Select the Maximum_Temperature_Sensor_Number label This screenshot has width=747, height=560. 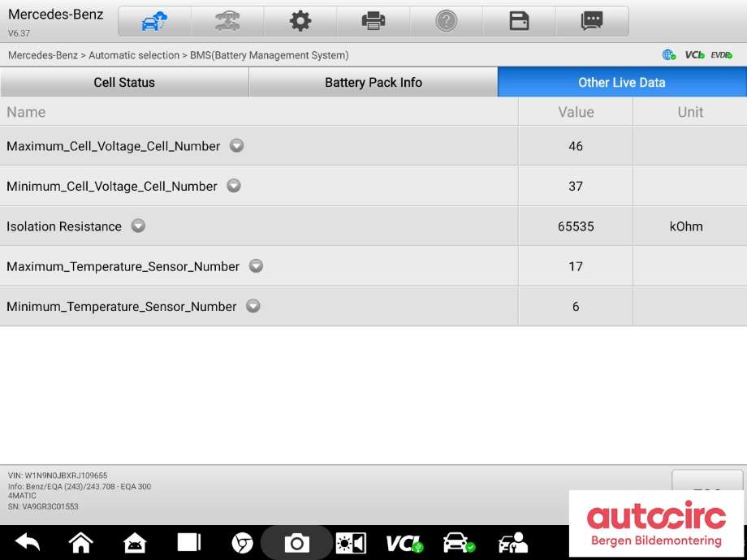click(x=123, y=267)
